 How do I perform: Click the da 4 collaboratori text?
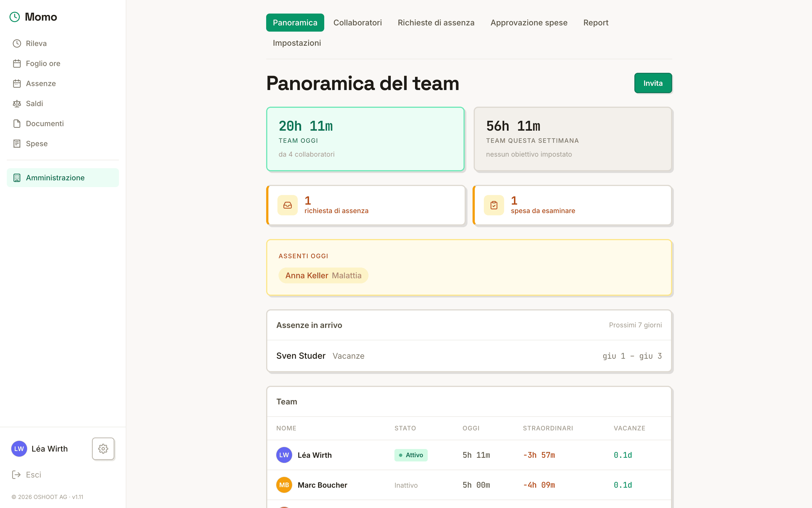pyautogui.click(x=306, y=154)
